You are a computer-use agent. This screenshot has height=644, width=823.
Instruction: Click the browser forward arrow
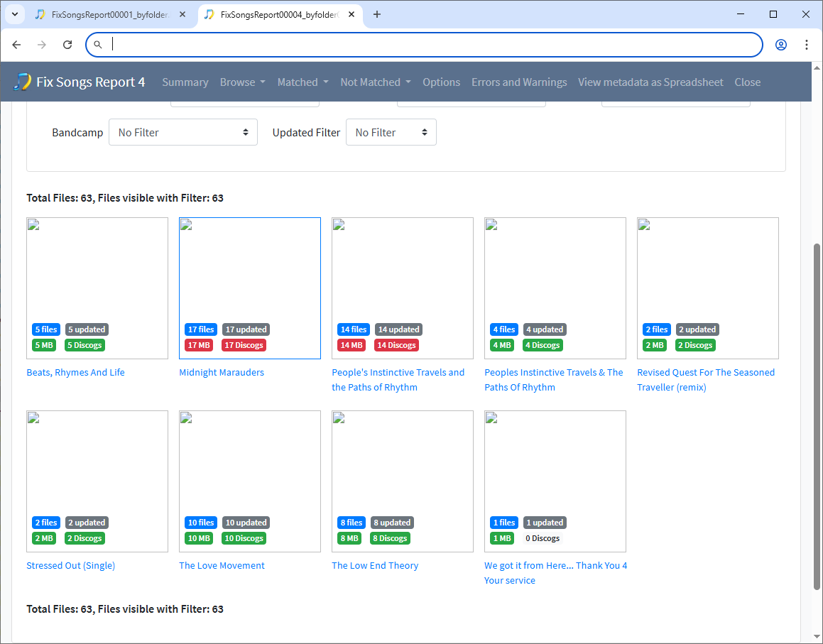41,45
